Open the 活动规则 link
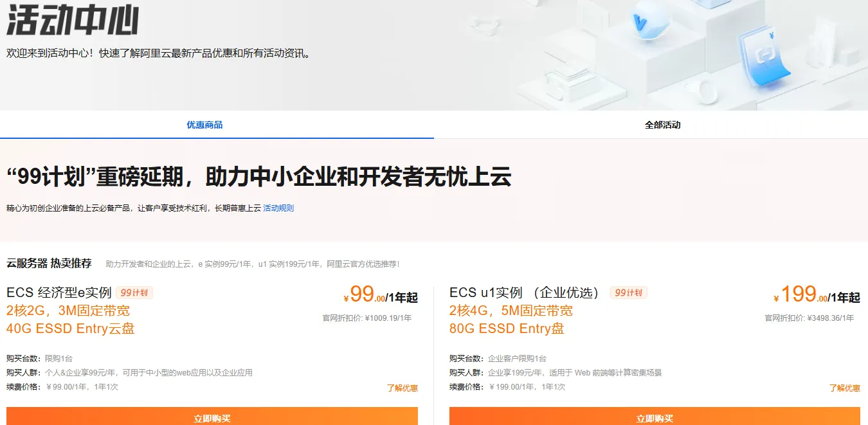This screenshot has height=425, width=868. click(x=278, y=208)
